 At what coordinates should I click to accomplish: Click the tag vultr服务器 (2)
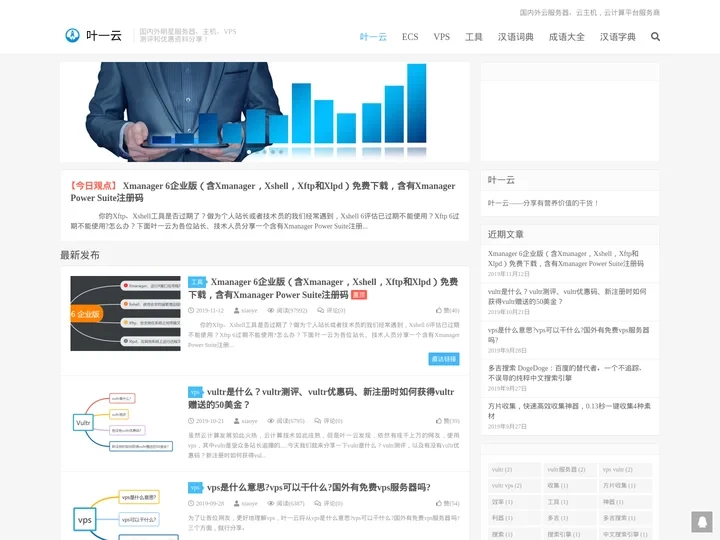point(570,470)
